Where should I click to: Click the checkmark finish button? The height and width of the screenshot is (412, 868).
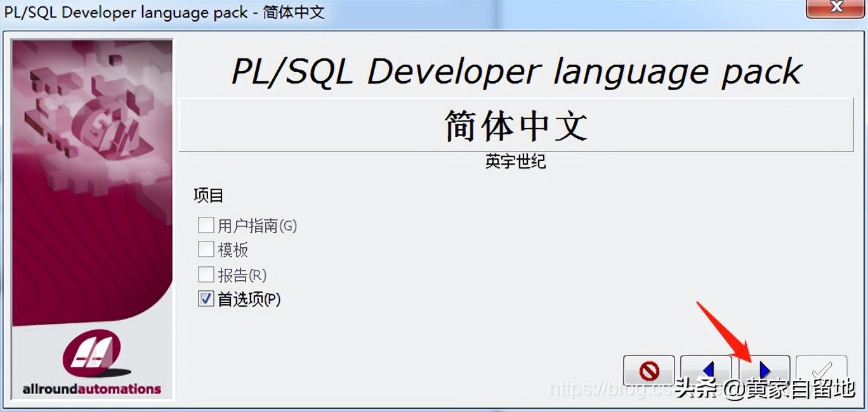(x=821, y=370)
